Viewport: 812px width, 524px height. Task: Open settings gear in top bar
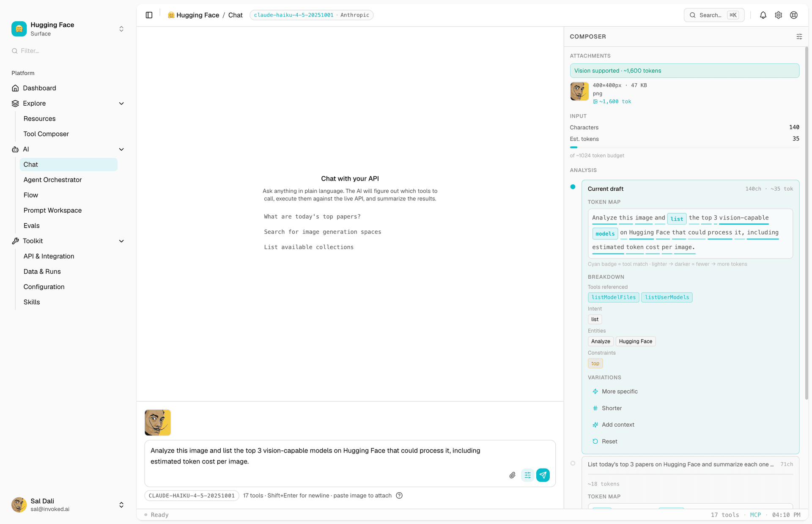click(778, 15)
